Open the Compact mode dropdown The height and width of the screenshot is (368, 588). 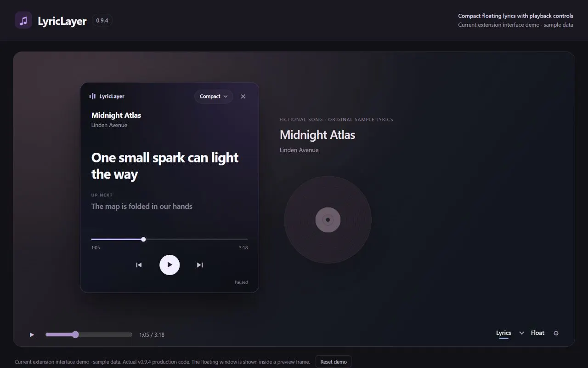214,96
